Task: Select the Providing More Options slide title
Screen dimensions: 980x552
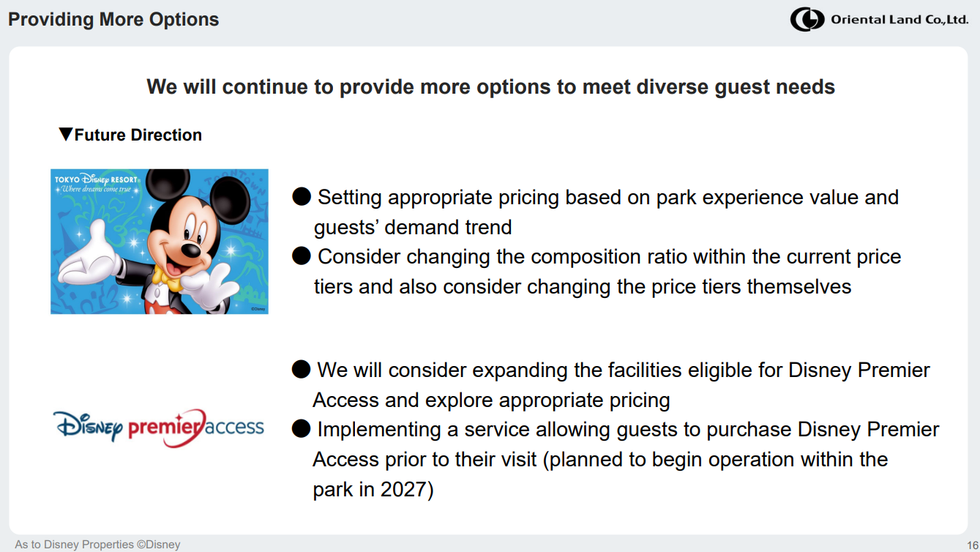Action: tap(113, 20)
